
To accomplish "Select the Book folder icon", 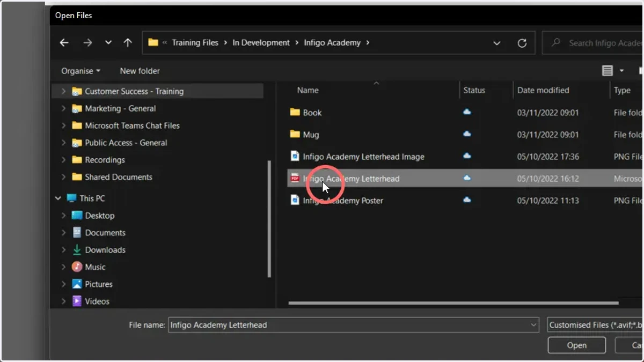I will 295,112.
